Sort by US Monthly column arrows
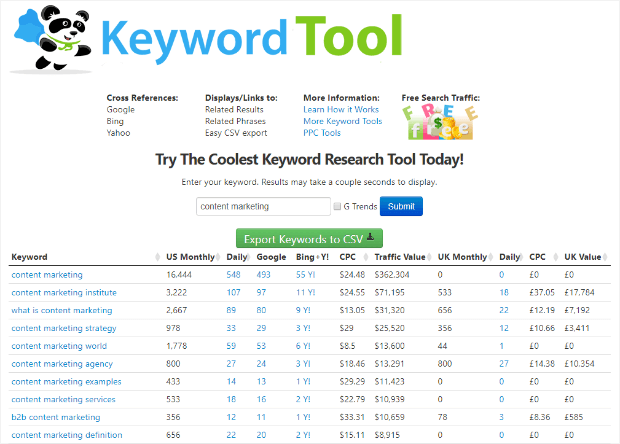This screenshot has width=620, height=444. click(217, 257)
